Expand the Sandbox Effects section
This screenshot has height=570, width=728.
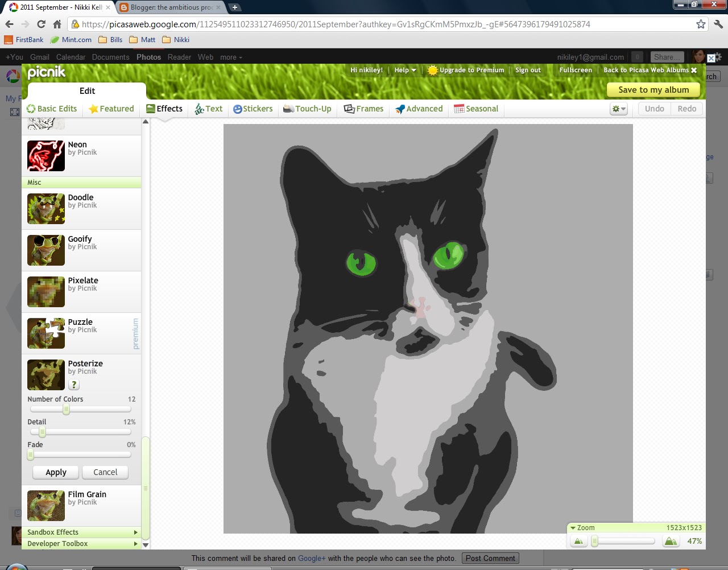(x=81, y=532)
